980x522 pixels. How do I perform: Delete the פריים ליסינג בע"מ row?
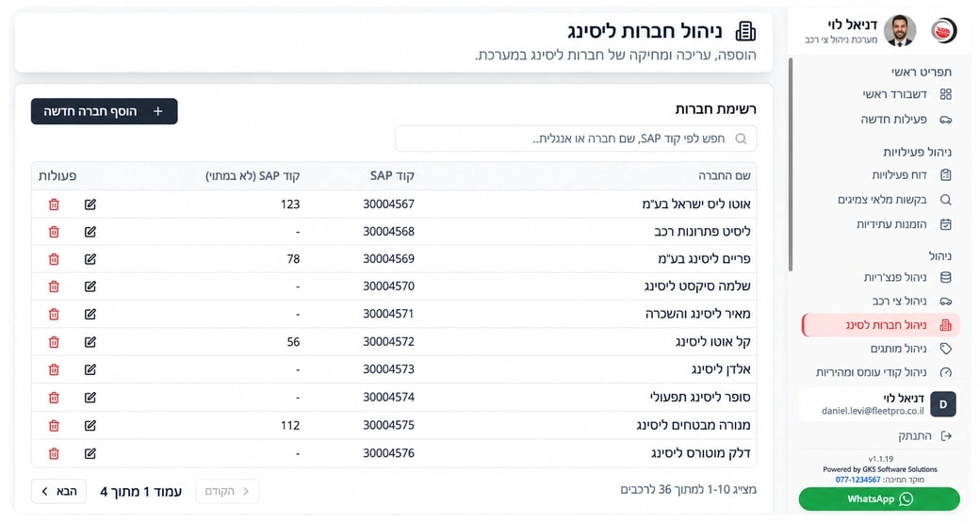[54, 259]
